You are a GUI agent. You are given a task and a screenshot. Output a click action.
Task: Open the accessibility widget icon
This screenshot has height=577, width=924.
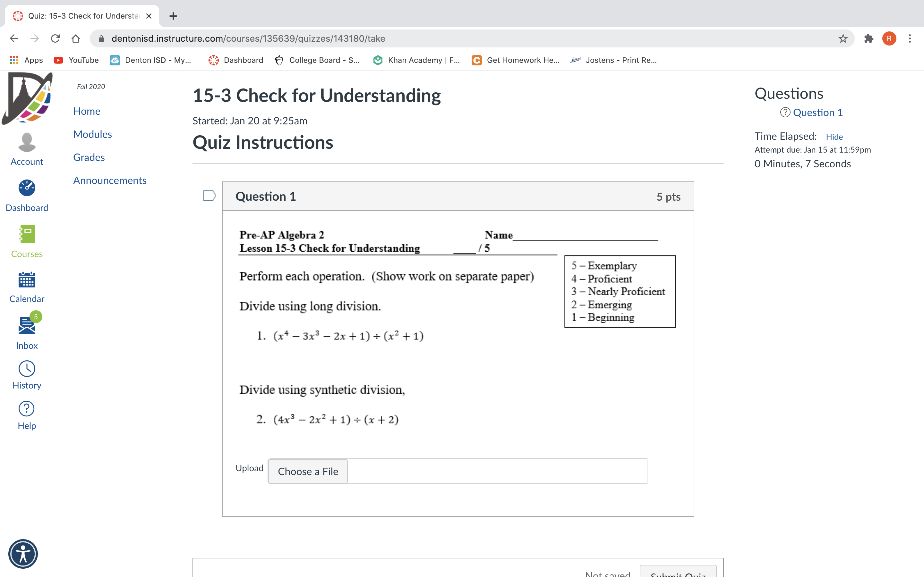[23, 554]
